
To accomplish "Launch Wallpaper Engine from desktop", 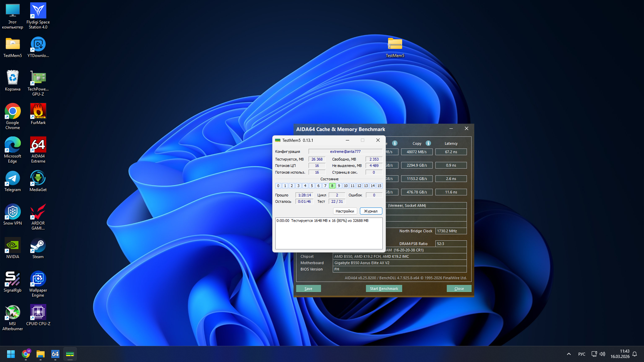I will coord(38,279).
